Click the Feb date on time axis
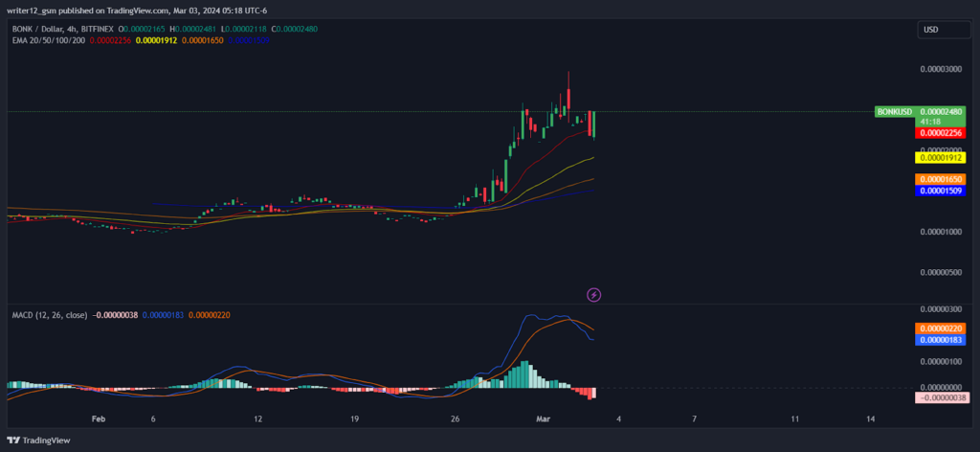Screen dimensions: 980x452 pos(99,418)
